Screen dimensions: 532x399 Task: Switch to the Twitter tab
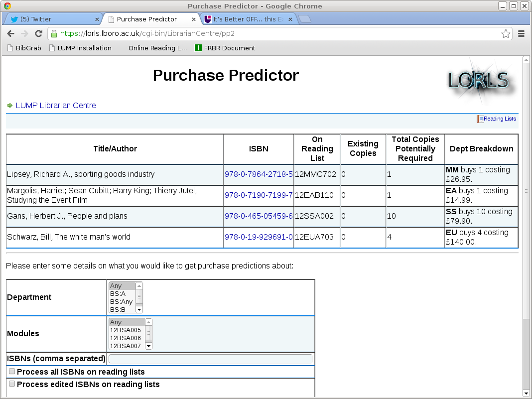(52, 19)
